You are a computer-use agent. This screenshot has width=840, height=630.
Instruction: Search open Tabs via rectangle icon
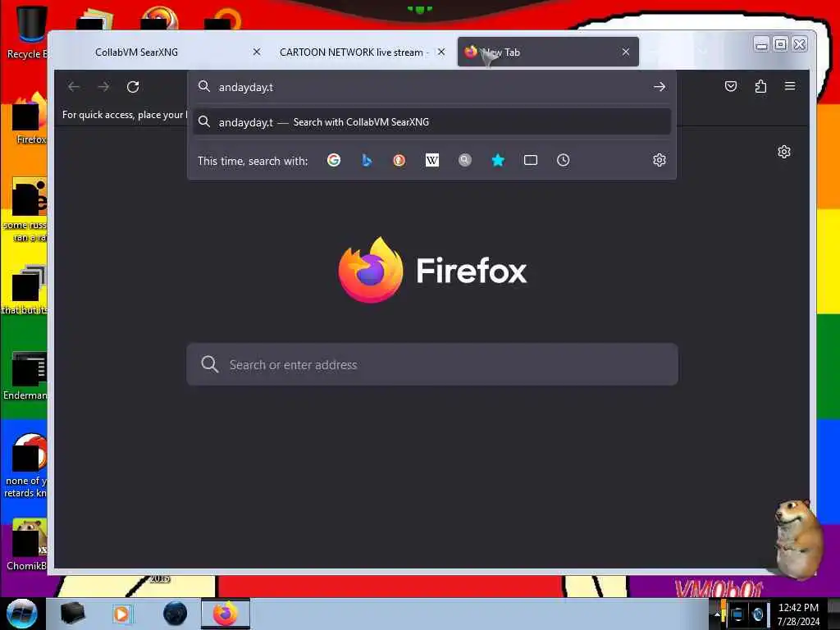[531, 160]
